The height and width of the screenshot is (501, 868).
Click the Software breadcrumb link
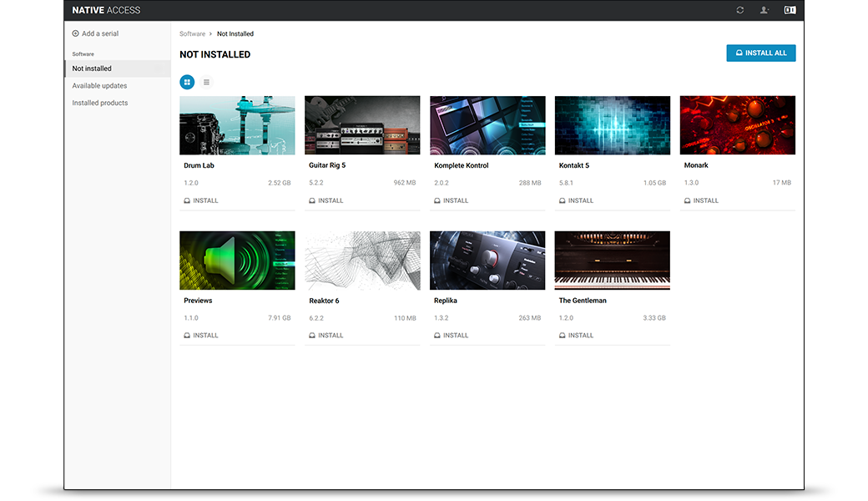click(192, 33)
